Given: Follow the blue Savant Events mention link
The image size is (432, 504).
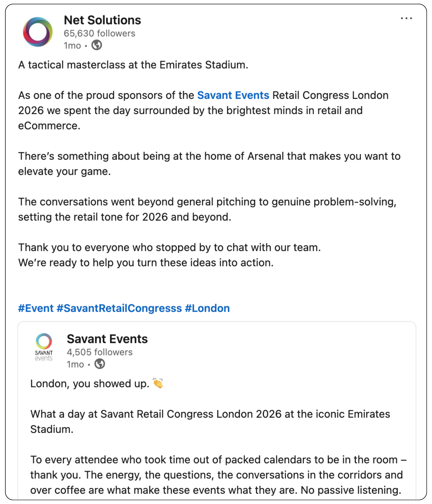Looking at the screenshot, I should coord(233,96).
